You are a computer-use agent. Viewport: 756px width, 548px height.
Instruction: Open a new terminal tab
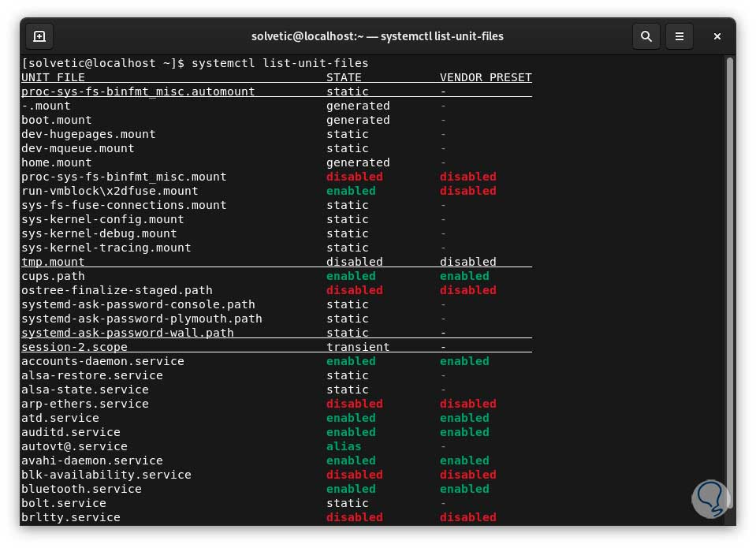(39, 36)
